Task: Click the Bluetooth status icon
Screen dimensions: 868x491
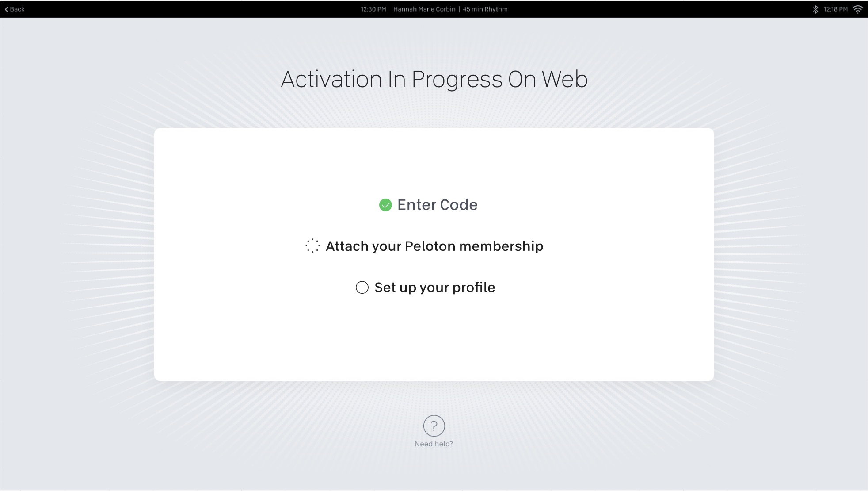Action: pos(815,9)
